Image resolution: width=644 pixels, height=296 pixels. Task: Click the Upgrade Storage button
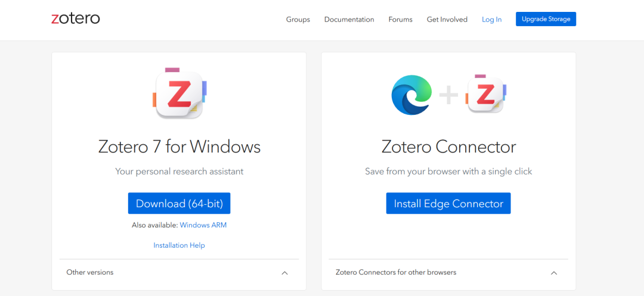pyautogui.click(x=546, y=19)
